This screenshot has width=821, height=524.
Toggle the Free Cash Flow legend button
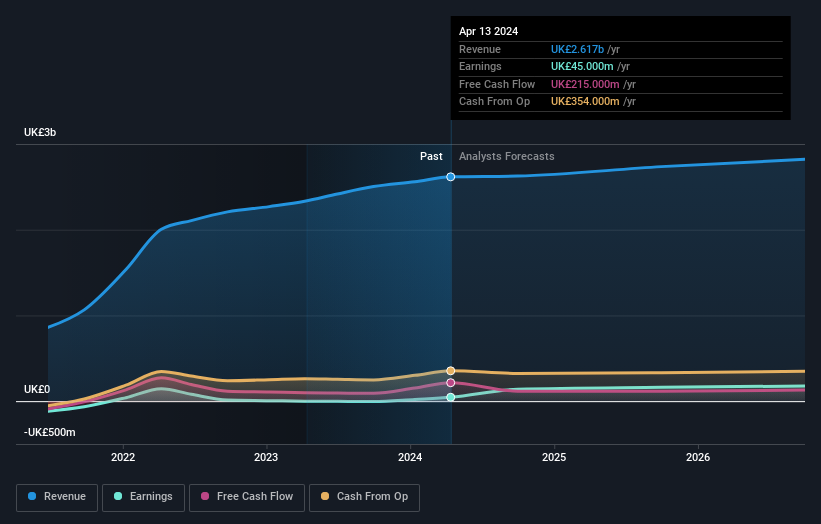pyautogui.click(x=247, y=497)
